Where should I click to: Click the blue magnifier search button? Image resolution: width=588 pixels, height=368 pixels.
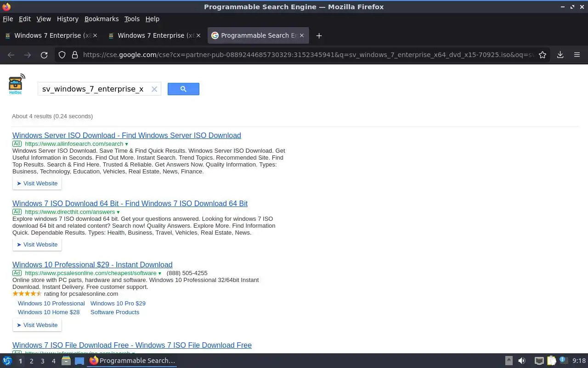[x=183, y=89]
